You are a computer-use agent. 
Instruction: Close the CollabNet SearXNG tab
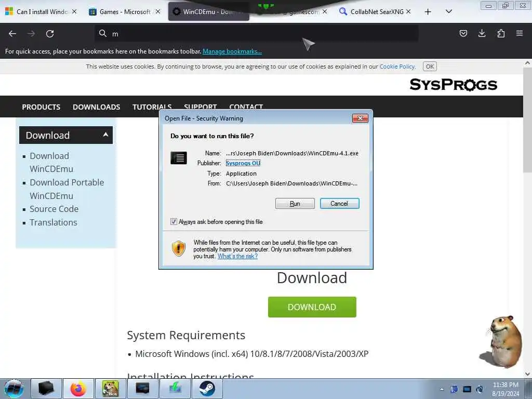pos(408,11)
